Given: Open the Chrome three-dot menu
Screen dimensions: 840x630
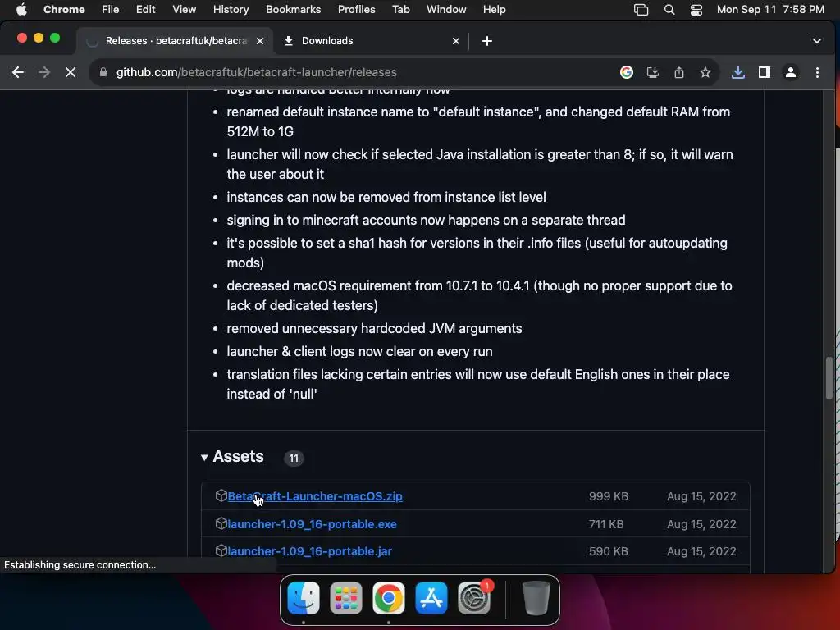Looking at the screenshot, I should [x=817, y=72].
